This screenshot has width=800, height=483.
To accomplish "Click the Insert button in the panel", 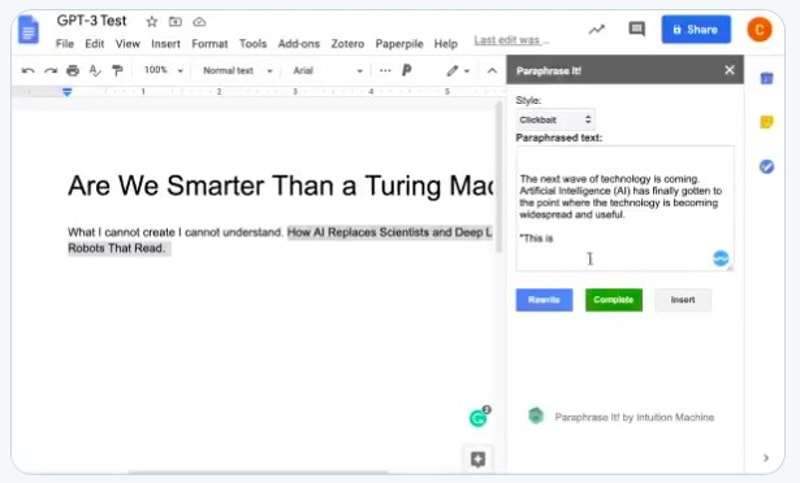I will pyautogui.click(x=683, y=300).
